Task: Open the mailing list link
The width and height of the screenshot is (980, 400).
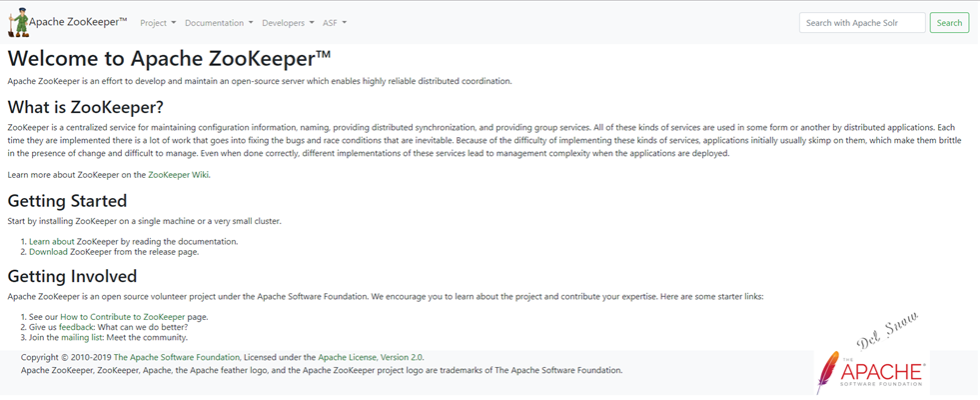Action: pos(82,338)
